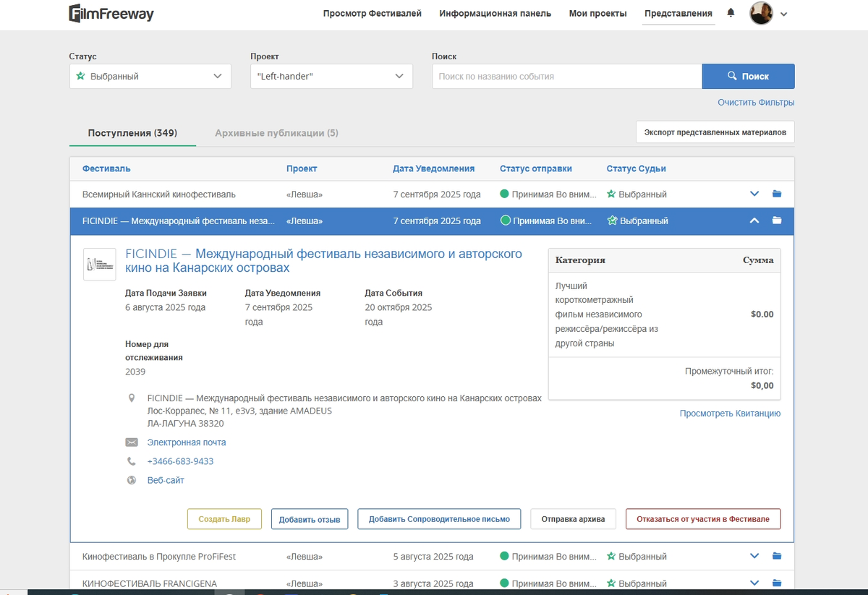Click the location pin icon by address
The image size is (868, 595).
coord(131,398)
